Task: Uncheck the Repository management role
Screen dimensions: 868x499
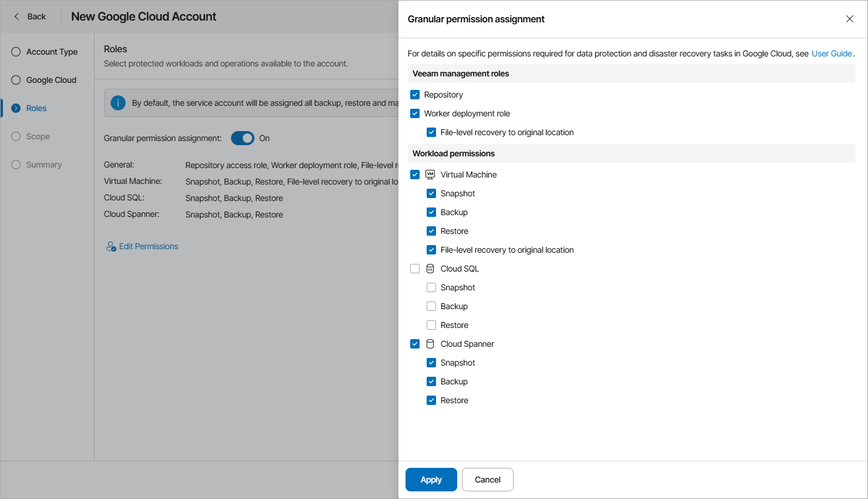Action: tap(415, 94)
